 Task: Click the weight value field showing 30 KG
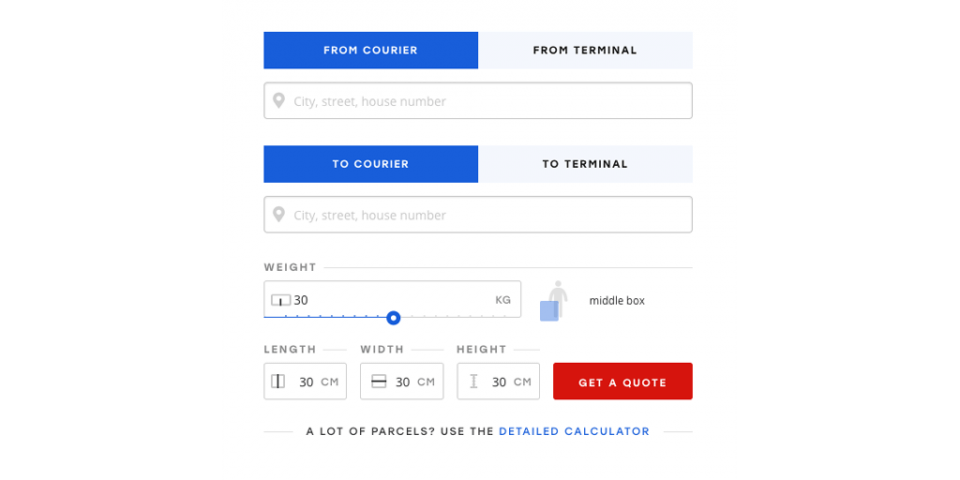point(400,300)
